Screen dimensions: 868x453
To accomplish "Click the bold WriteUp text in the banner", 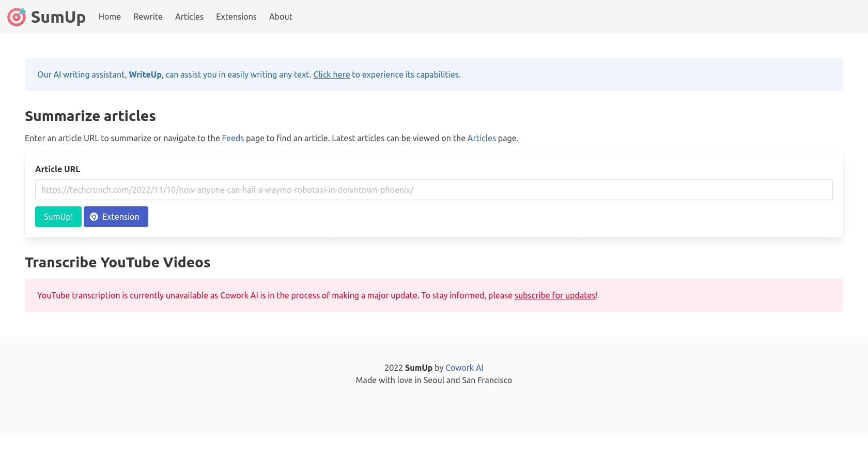I will point(145,74).
